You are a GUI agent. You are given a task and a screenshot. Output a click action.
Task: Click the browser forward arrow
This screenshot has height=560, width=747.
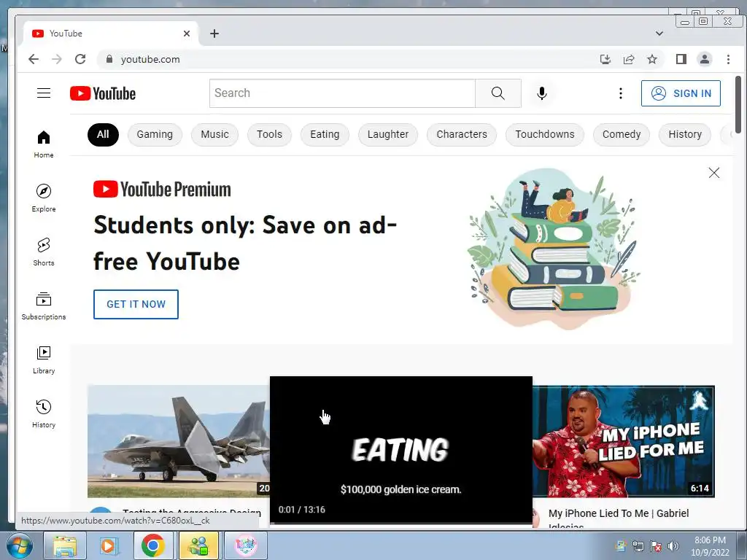point(57,59)
